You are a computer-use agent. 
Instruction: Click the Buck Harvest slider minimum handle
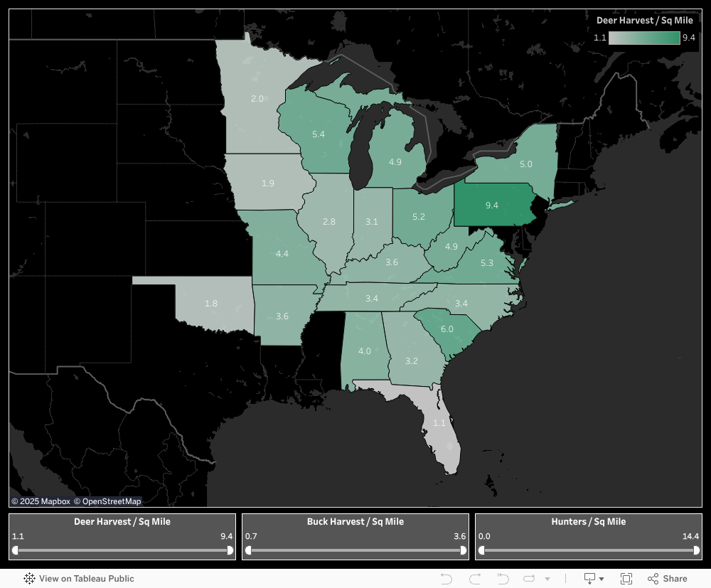point(248,550)
